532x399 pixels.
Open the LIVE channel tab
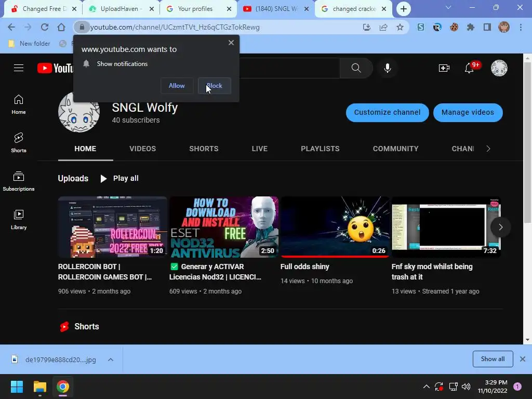[x=260, y=149]
